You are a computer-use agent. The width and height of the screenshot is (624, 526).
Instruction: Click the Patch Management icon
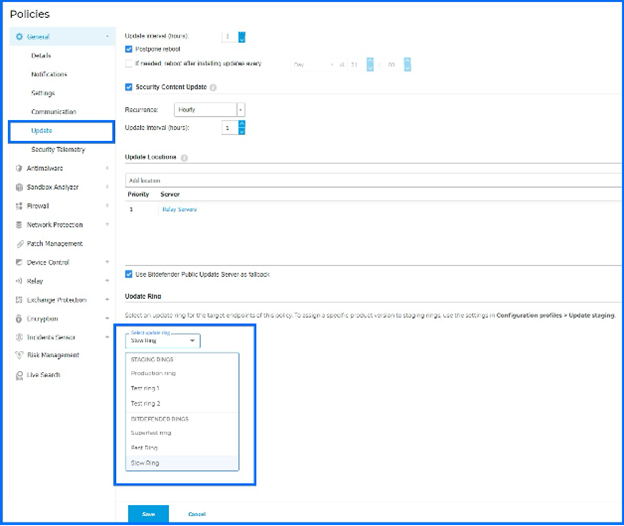click(20, 244)
